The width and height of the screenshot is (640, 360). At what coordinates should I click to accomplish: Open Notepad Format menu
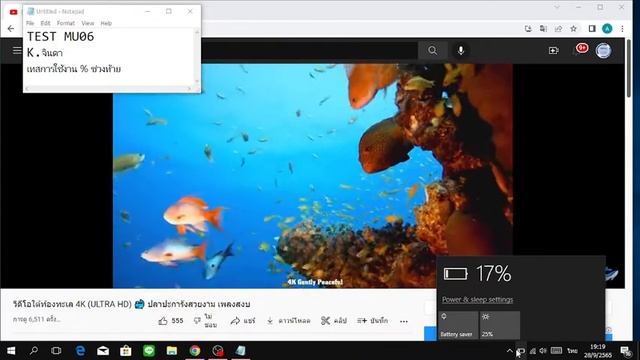click(66, 23)
